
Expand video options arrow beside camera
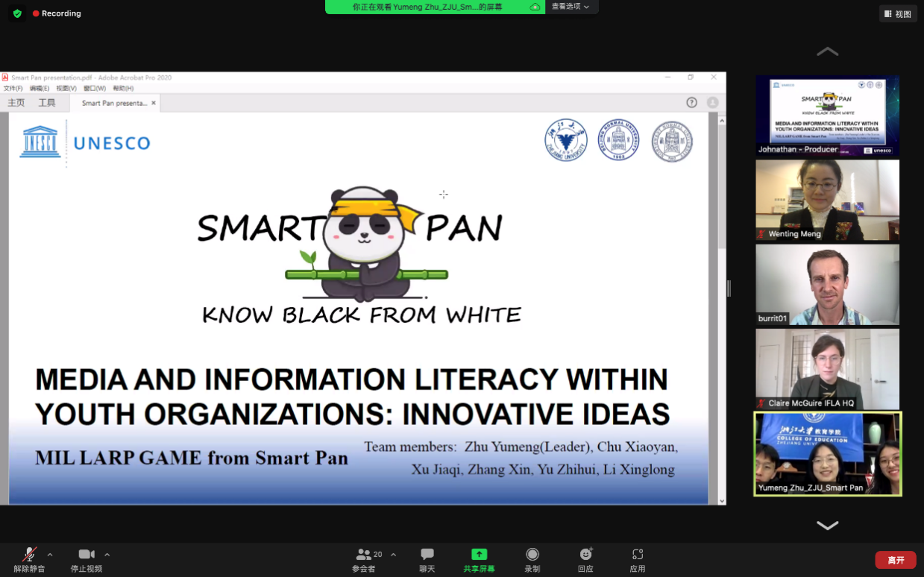[x=107, y=555]
